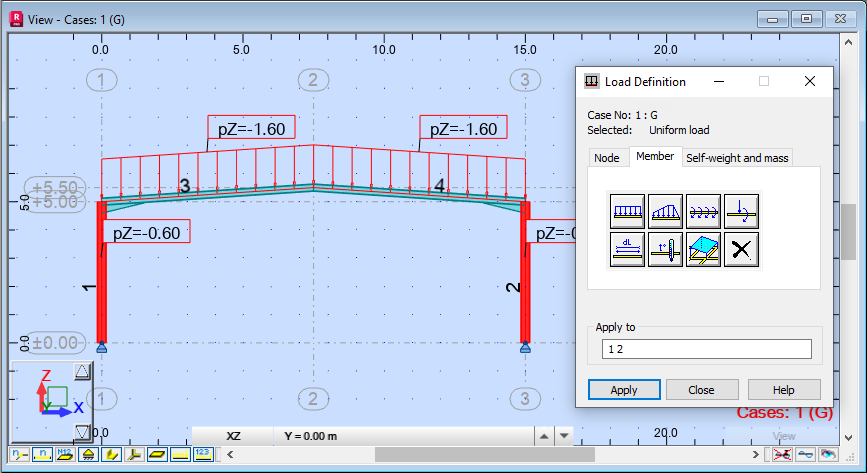Click the vertical scrollbar up arrow
867x473 pixels.
[848, 42]
